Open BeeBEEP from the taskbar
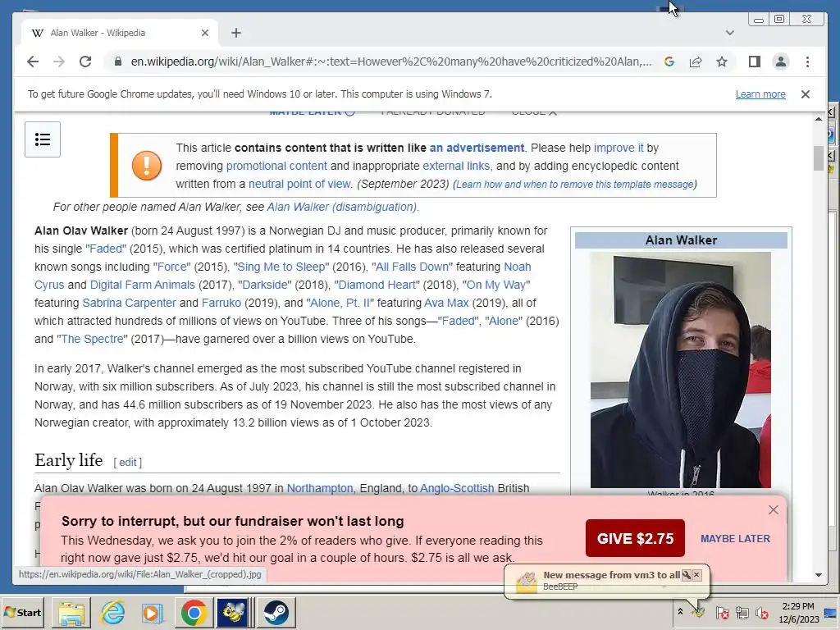Viewport: 840px width, 630px height. [233, 612]
